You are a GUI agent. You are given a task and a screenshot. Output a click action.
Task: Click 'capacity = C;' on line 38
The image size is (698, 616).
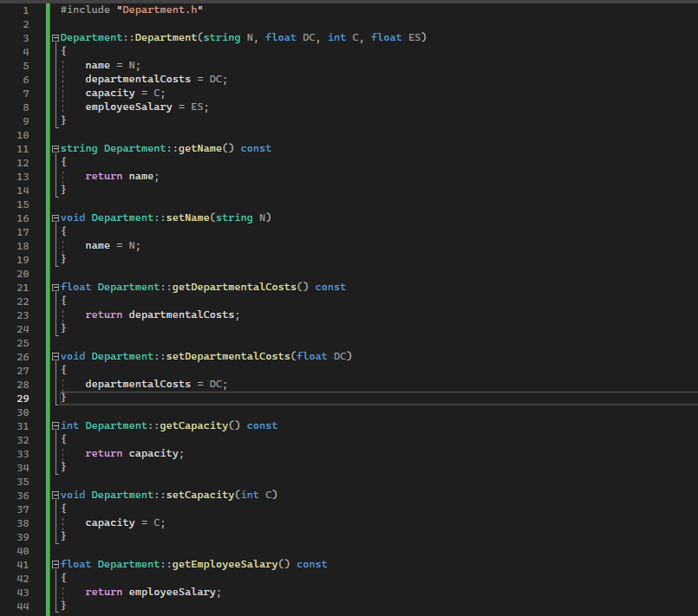pos(125,523)
